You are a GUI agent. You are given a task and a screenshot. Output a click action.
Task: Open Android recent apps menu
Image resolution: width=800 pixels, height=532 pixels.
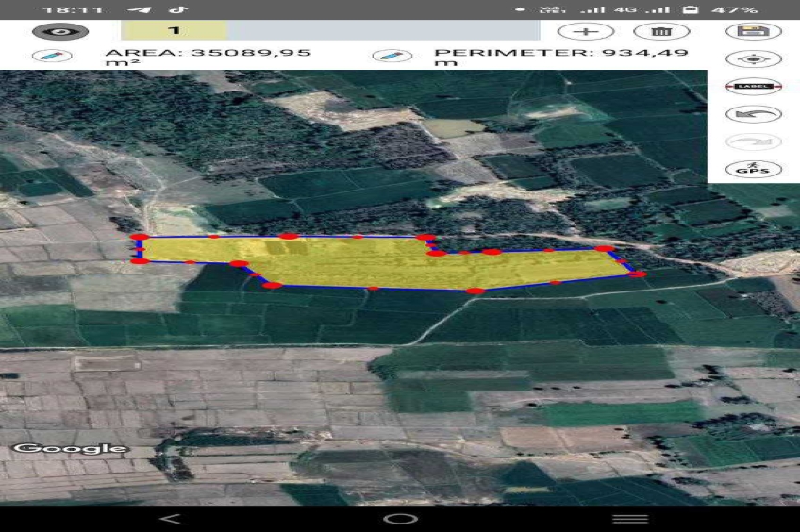[630, 519]
